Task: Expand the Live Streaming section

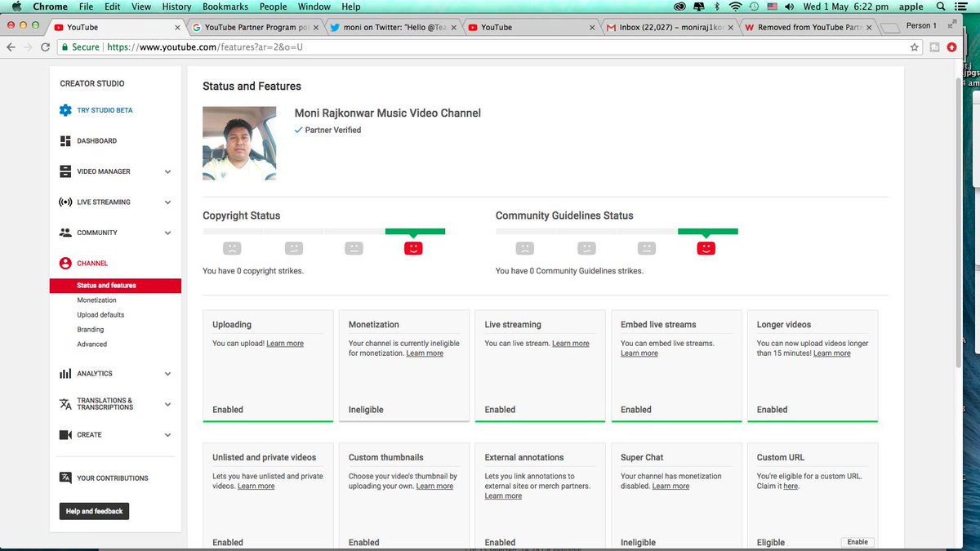Action: pos(167,202)
